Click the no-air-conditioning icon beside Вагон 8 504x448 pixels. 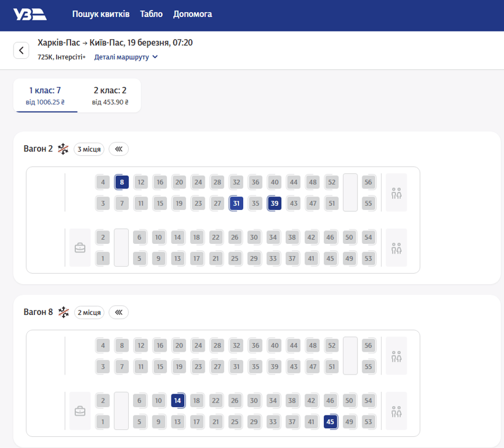(63, 312)
